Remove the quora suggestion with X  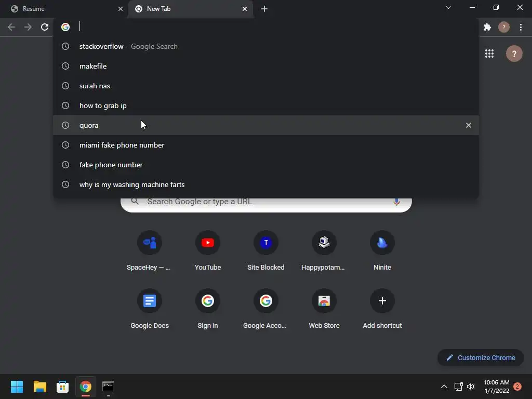[x=469, y=125]
